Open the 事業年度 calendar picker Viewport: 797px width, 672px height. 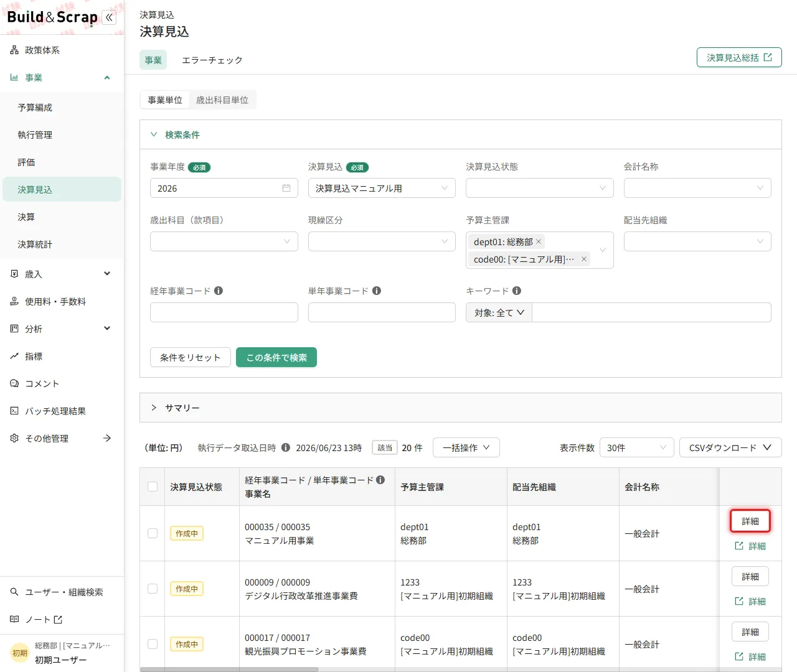[286, 188]
